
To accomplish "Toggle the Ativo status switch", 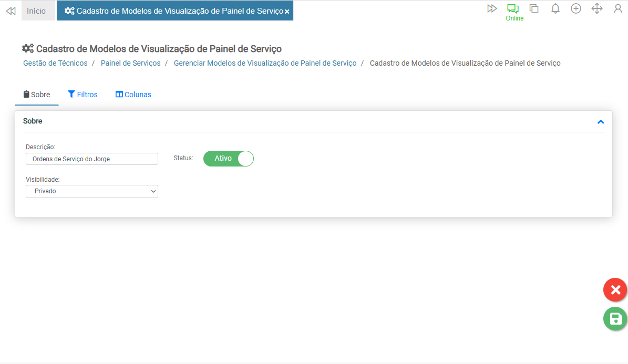I will pyautogui.click(x=229, y=159).
